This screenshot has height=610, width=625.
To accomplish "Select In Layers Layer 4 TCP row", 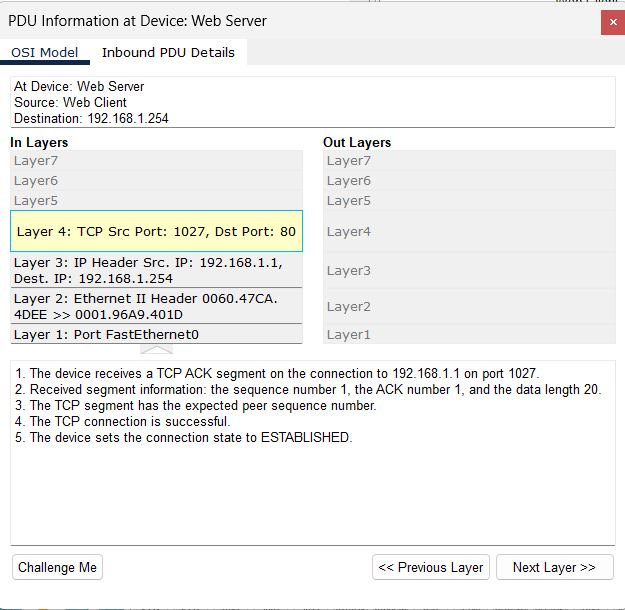I will click(156, 231).
